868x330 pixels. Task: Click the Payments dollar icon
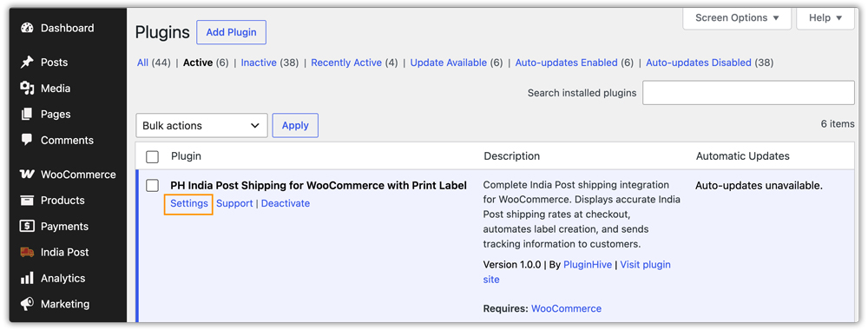[27, 227]
